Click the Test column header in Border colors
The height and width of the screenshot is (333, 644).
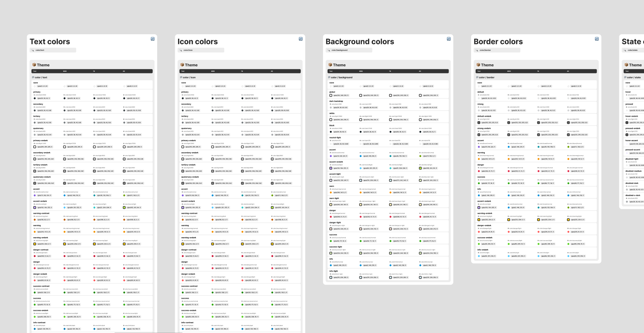coord(479,71)
